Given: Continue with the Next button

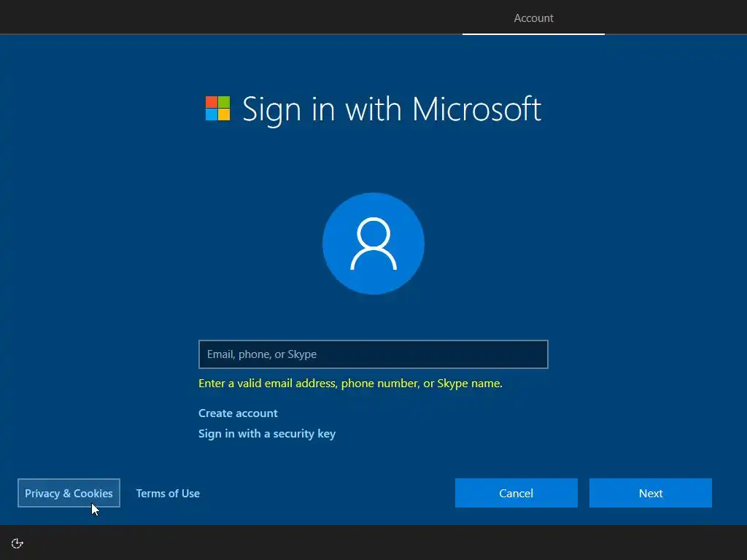Looking at the screenshot, I should point(651,493).
